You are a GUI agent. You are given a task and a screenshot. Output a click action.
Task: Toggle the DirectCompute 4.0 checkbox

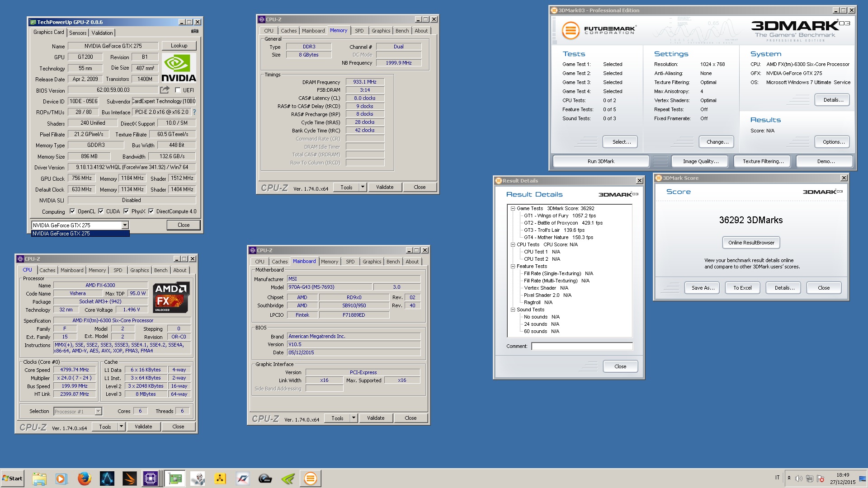[151, 211]
